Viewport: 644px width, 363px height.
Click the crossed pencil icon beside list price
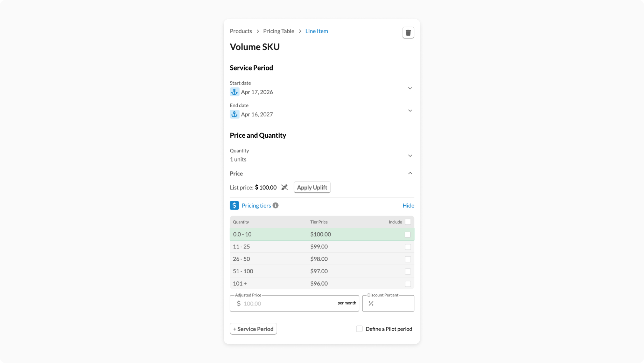tap(285, 187)
